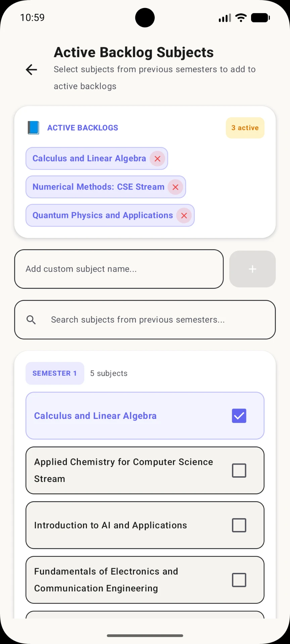This screenshot has width=290, height=644.
Task: Check Fundamentals of Electronics and Communication Engineering
Action: pyautogui.click(x=239, y=580)
